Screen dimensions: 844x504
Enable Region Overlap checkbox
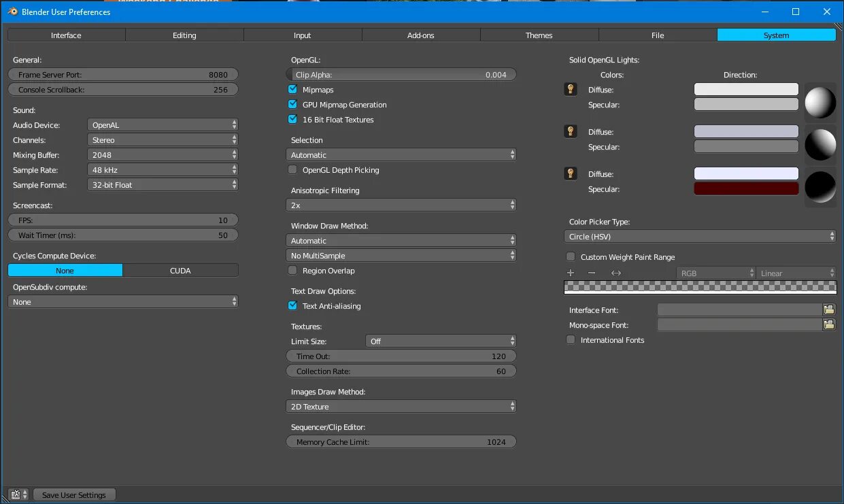point(292,270)
